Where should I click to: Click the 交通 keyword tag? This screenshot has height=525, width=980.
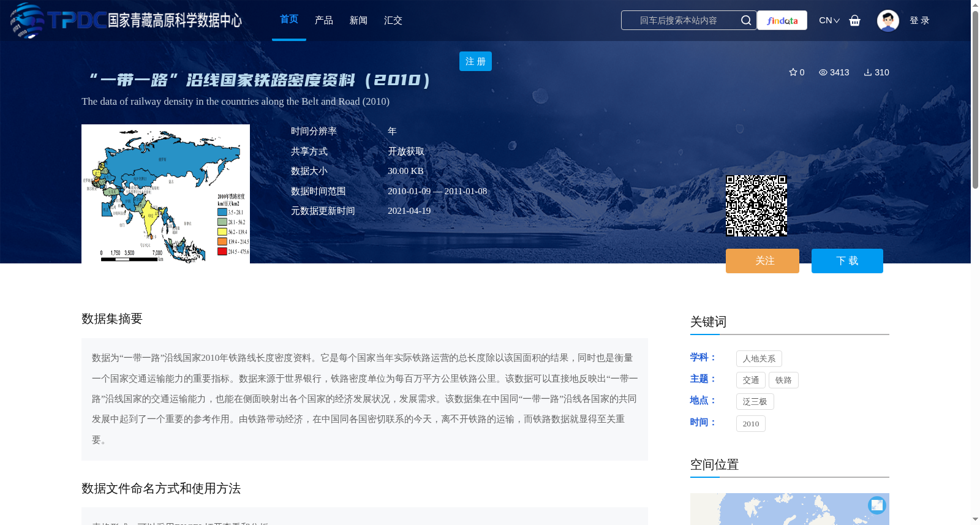(751, 380)
